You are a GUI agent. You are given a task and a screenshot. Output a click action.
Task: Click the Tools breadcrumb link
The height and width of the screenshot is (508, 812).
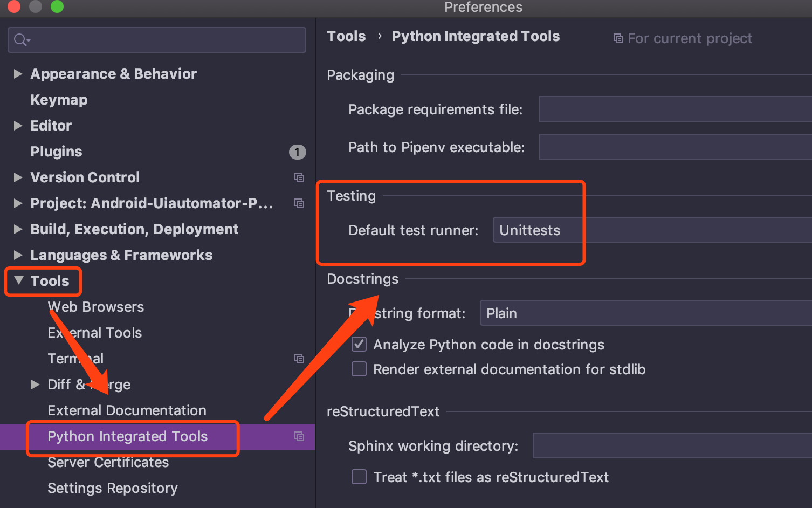346,36
